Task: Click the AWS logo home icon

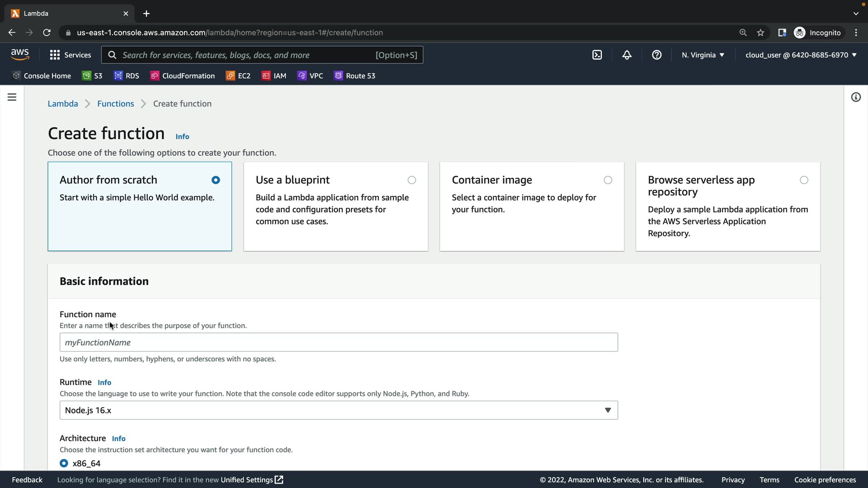Action: (20, 55)
